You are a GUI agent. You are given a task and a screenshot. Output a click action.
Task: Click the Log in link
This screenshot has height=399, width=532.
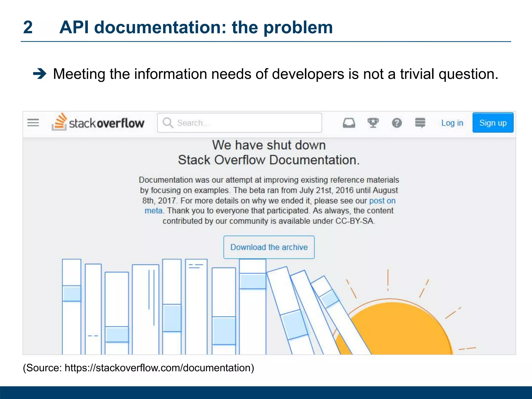coord(452,123)
